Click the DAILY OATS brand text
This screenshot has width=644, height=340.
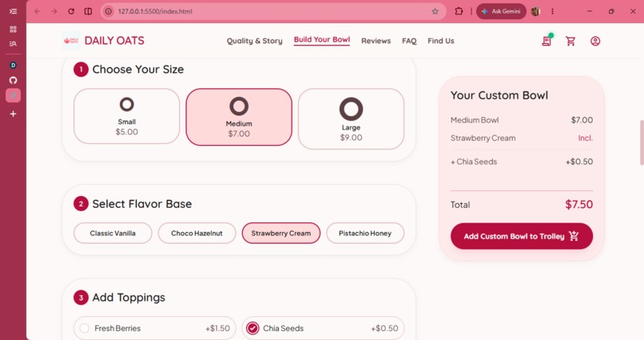click(114, 41)
